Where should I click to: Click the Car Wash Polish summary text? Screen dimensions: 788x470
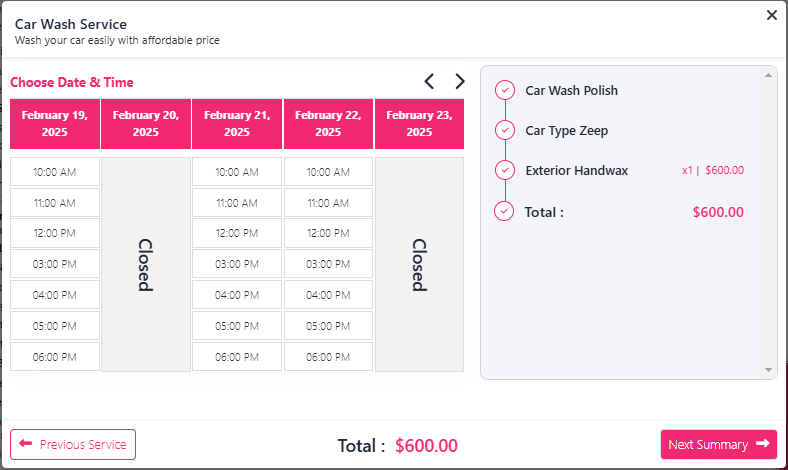571,90
